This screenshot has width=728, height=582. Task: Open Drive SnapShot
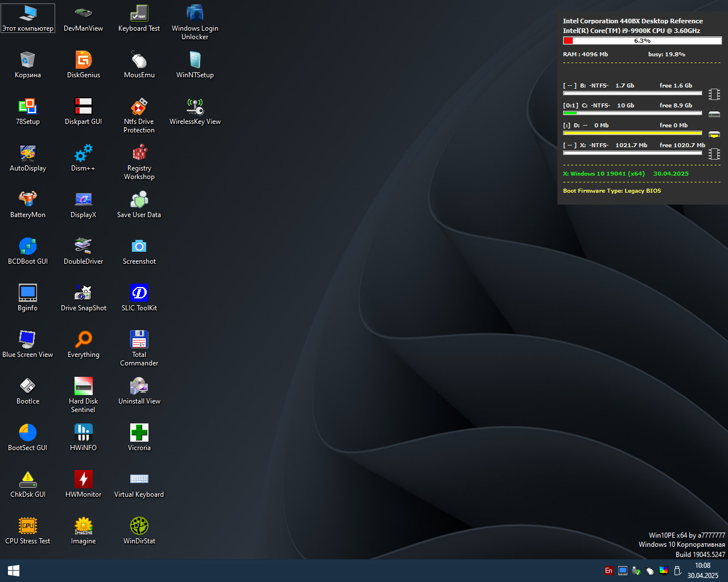click(83, 298)
